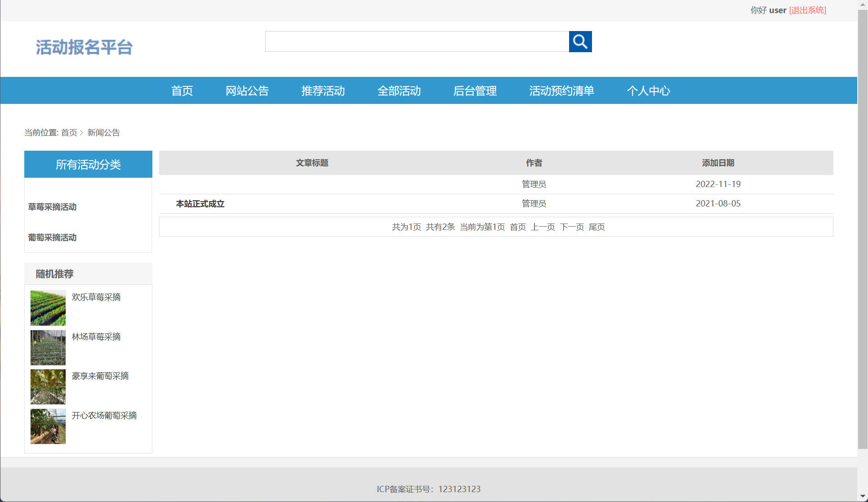Click 首页 in the breadcrumb trail
Viewport: 868px width, 502px height.
pyautogui.click(x=69, y=132)
